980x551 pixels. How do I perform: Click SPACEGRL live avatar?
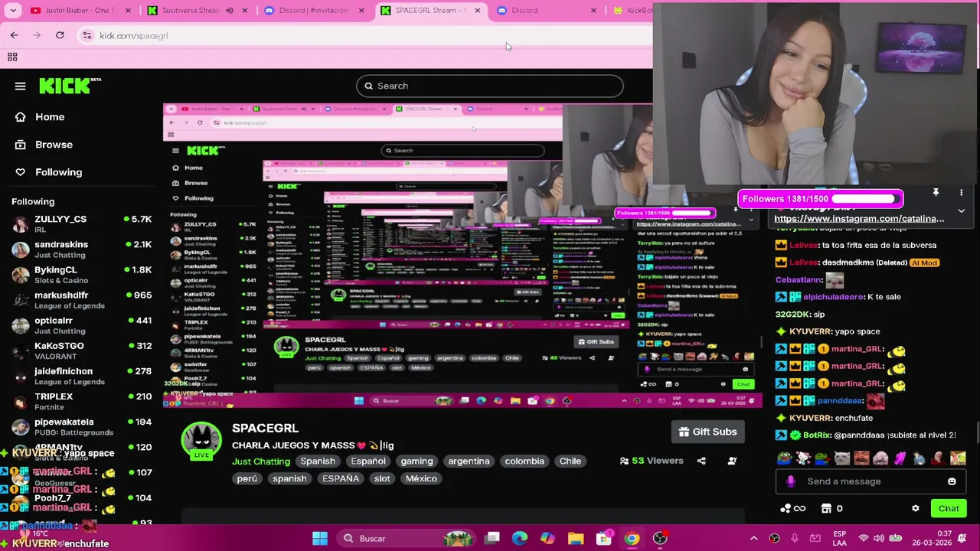point(201,442)
